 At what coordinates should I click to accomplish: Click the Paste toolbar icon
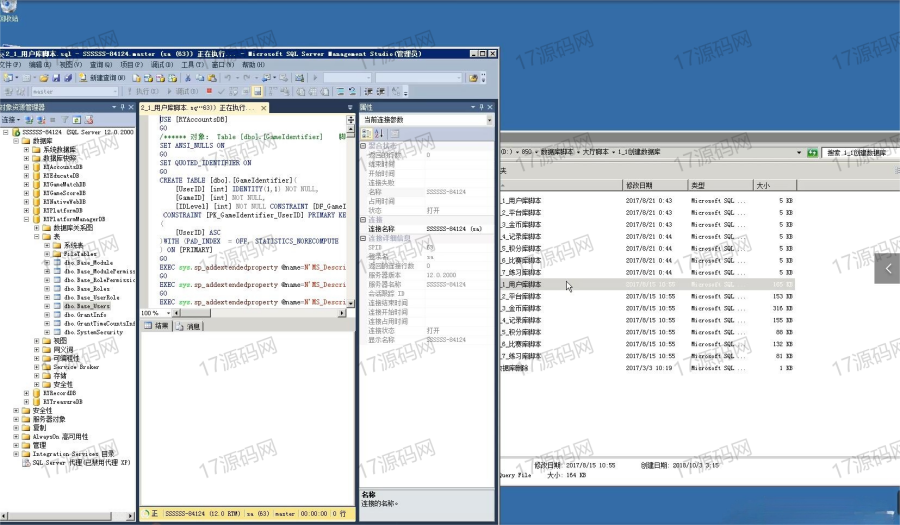(212, 77)
